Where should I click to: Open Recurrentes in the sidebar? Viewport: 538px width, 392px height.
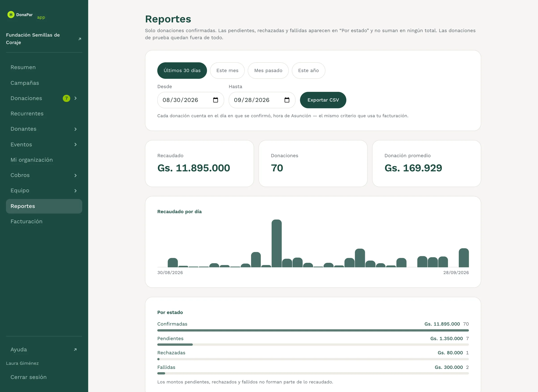pyautogui.click(x=44, y=114)
